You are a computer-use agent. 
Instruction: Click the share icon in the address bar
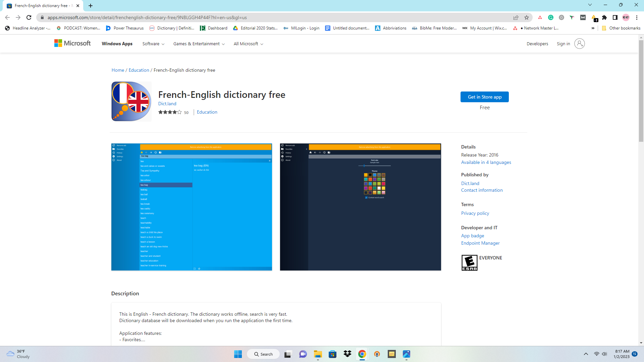point(516,17)
